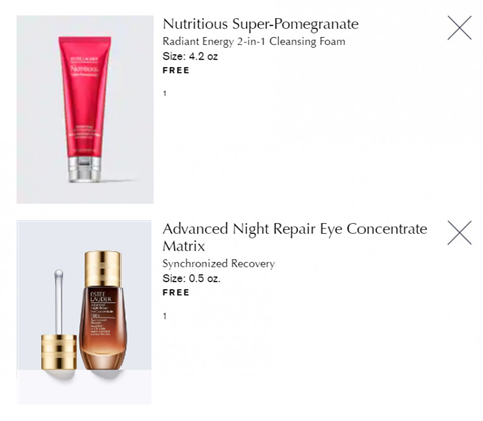Select the Synchronized Recovery subtitle
Screen dimensions: 483x421
pos(219,264)
